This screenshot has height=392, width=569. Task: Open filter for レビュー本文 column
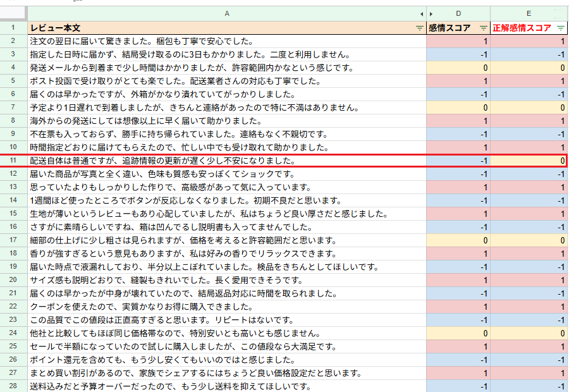420,28
